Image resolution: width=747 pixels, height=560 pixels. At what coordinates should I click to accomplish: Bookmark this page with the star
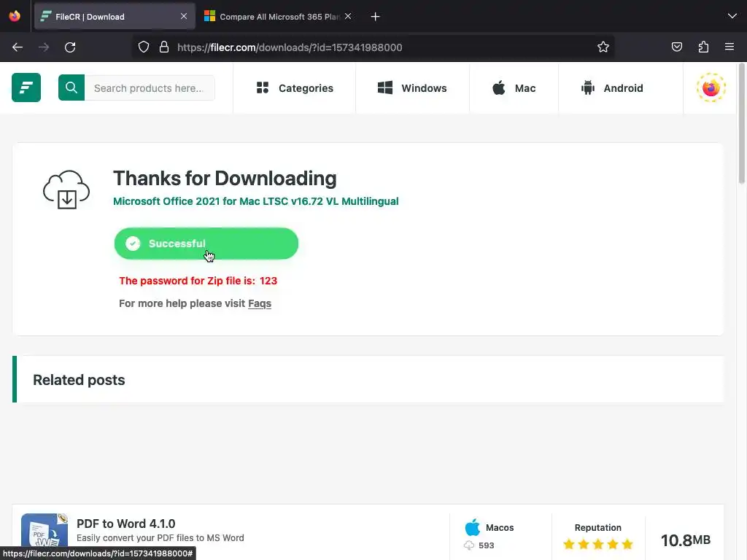(x=603, y=47)
